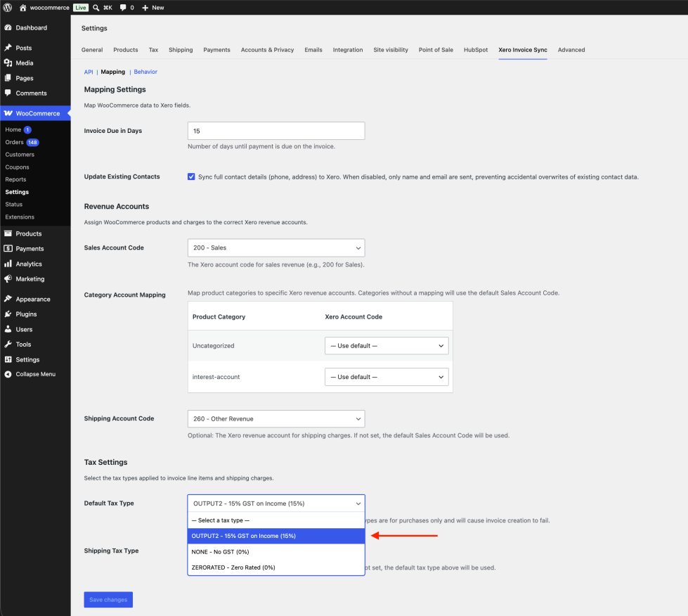Open the Sales Account Code dropdown
The image size is (688, 616).
click(x=276, y=248)
